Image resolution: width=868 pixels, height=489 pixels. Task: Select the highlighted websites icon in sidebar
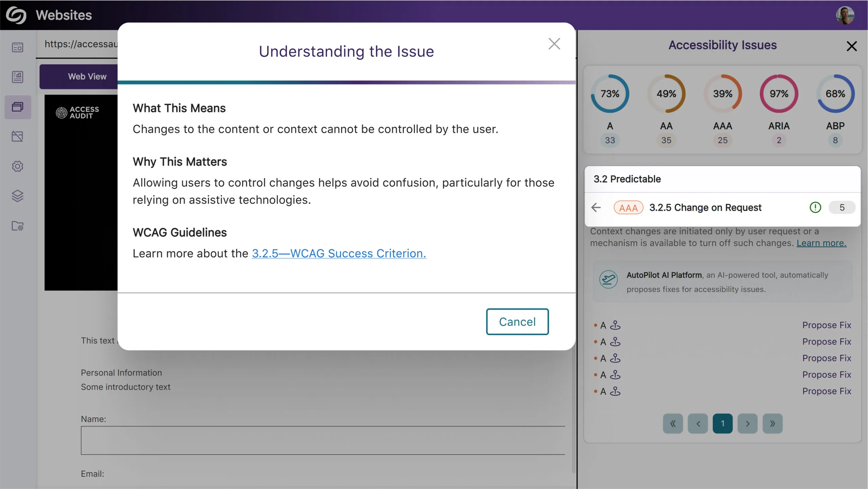tap(17, 107)
